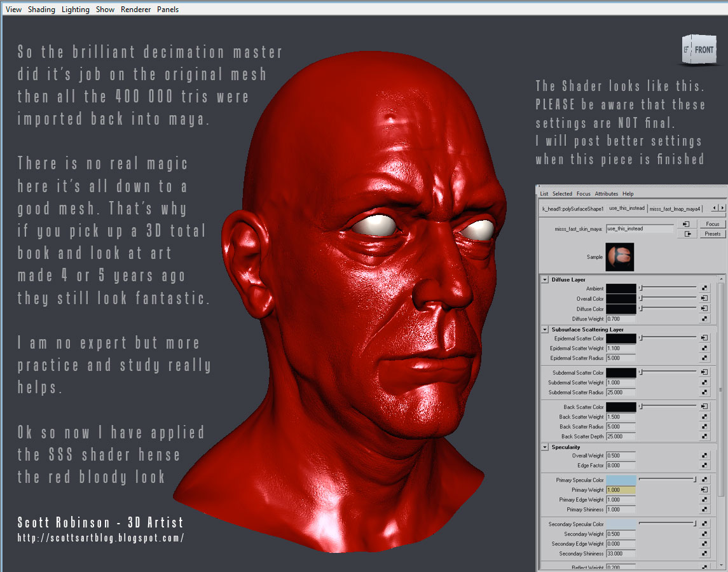Click the go-to-output-connection icon beside name field
728x572 pixels.
tap(687, 234)
